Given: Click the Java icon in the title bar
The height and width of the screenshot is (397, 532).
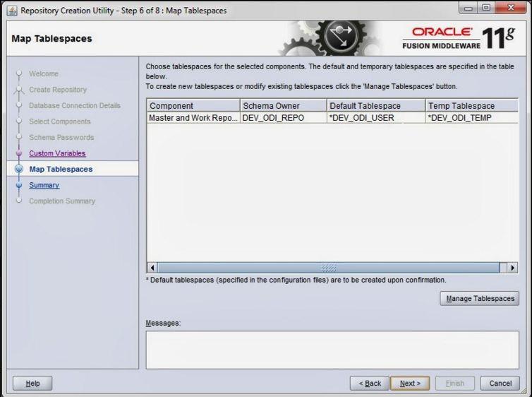Looking at the screenshot, I should 12,11.
